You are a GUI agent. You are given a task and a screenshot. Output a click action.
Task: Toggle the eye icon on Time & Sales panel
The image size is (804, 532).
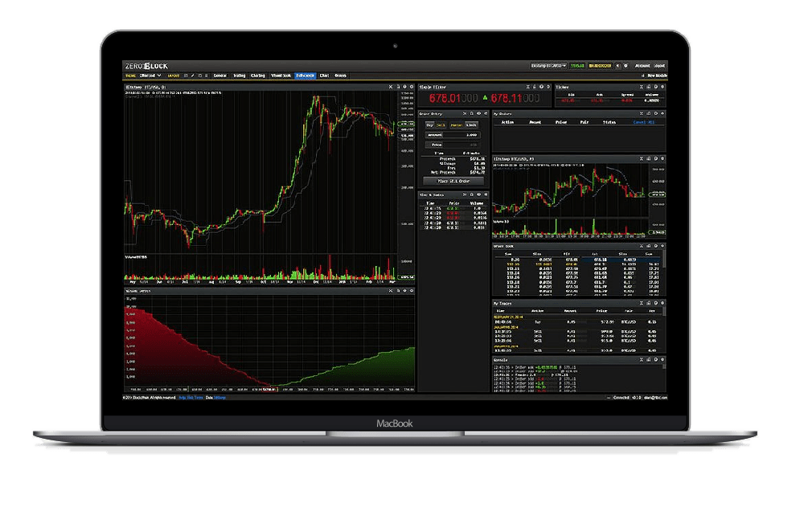click(x=479, y=194)
